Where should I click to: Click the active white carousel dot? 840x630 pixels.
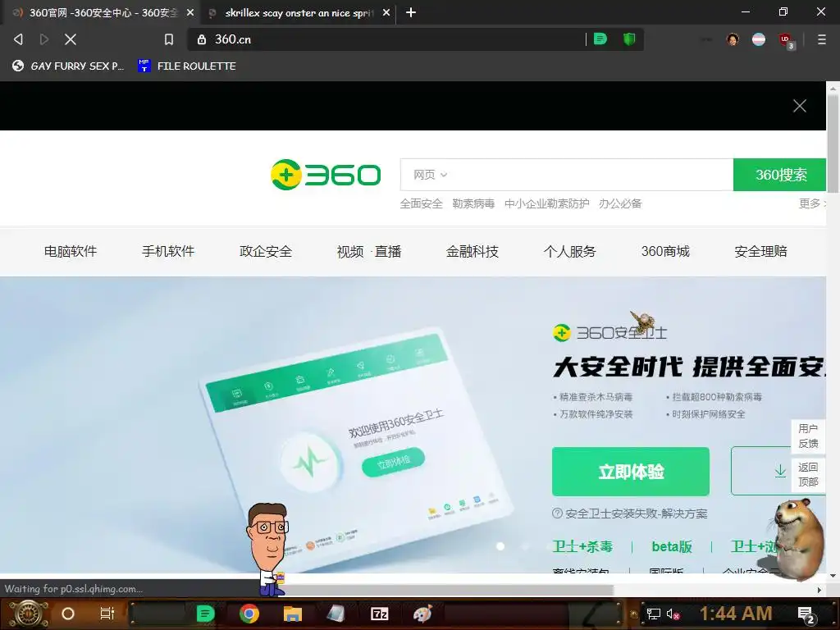(x=500, y=546)
